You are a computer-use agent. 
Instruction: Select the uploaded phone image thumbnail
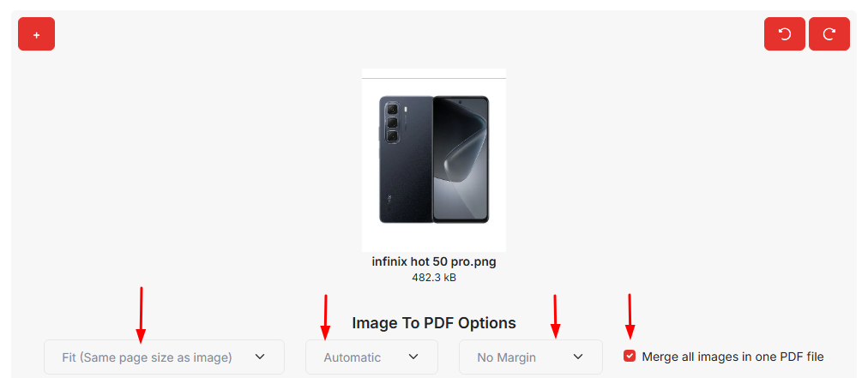point(434,159)
